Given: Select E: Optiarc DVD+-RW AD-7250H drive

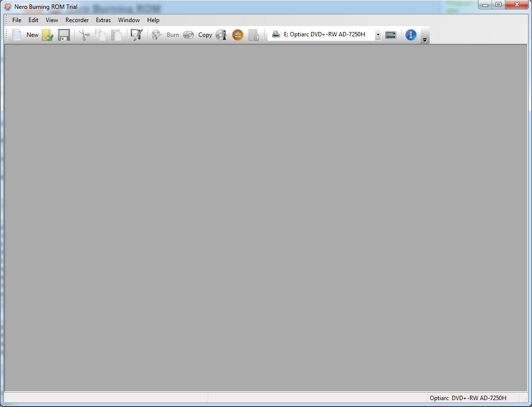Looking at the screenshot, I should [x=325, y=35].
